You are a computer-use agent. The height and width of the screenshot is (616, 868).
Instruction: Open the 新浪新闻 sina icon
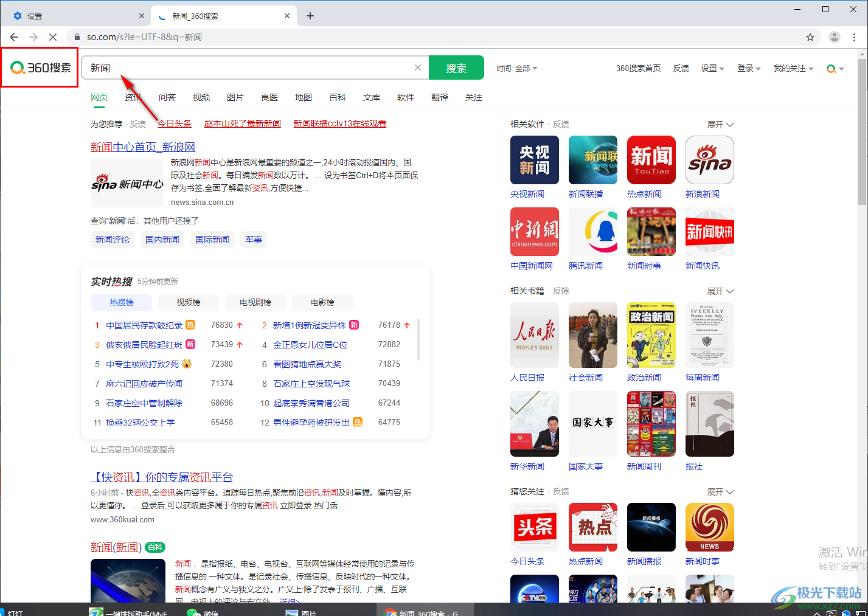tap(710, 160)
